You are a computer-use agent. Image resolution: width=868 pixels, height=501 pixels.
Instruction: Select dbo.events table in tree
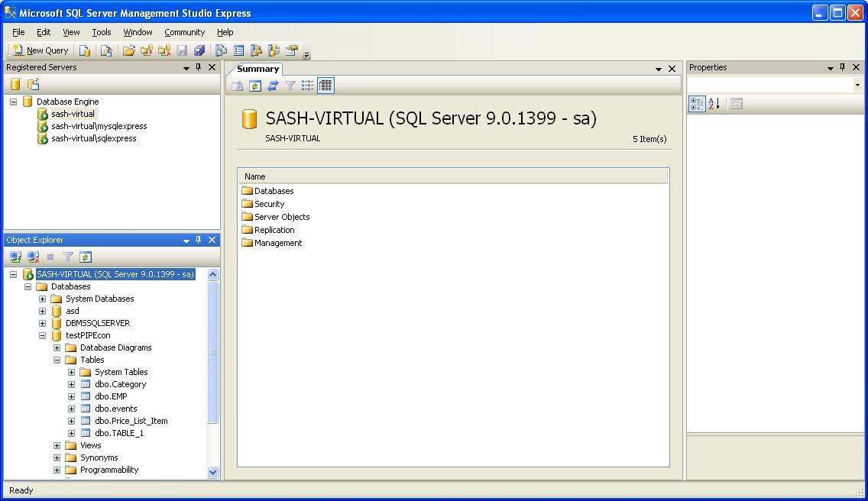[115, 409]
